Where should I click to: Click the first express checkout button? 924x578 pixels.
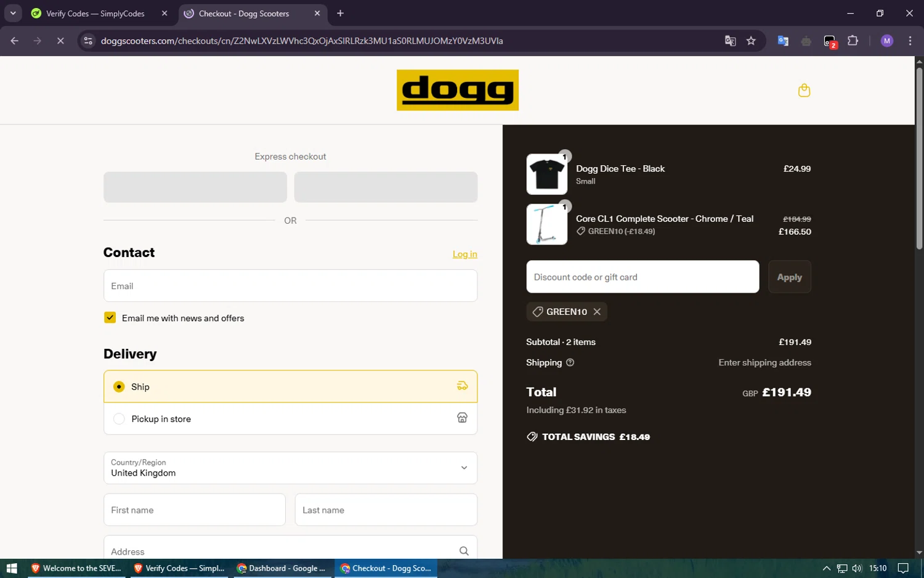coord(195,187)
